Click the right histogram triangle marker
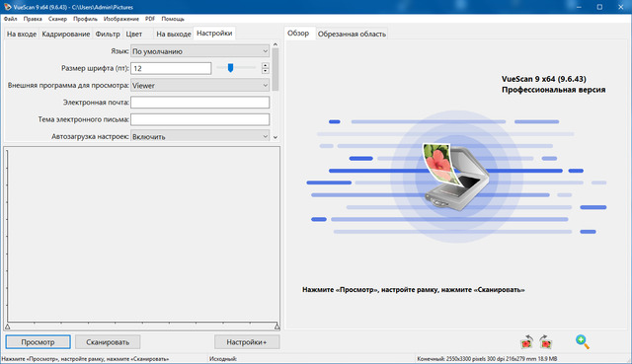632x364 pixels. click(276, 327)
